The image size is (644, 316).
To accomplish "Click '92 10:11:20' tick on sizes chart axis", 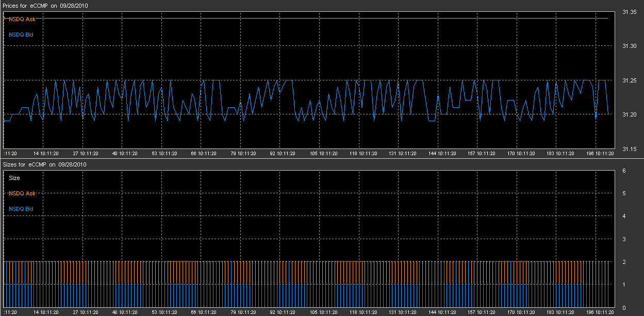I will (x=283, y=312).
